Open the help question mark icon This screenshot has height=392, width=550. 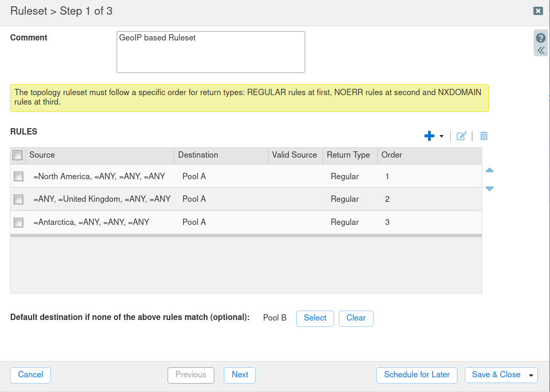coord(541,38)
